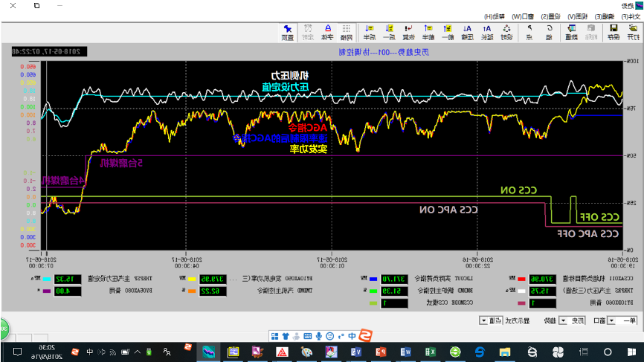The width and height of the screenshot is (644, 362).
Task: Select the 点 (Point) toolbar icon
Action: point(529,32)
